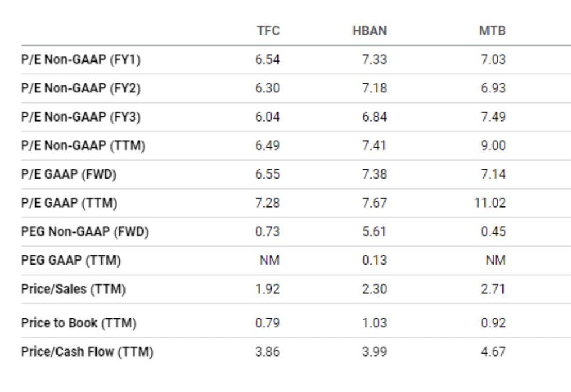Click MTB's 4.67 Price/Cash Flow value
The height and width of the screenshot is (392, 571).
(494, 352)
